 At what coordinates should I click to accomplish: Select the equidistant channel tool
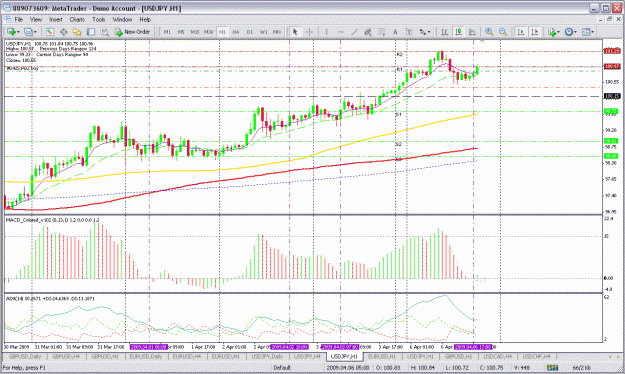click(368, 32)
